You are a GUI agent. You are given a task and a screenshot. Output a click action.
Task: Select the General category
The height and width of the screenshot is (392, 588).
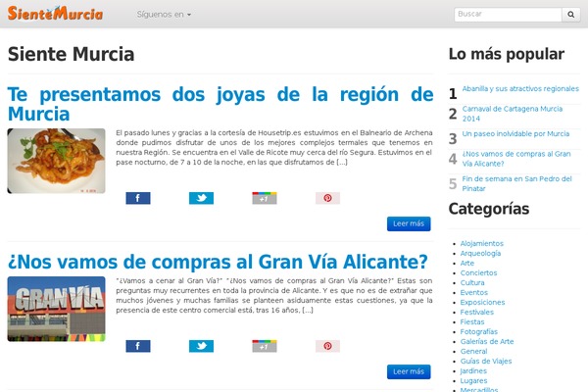(473, 351)
